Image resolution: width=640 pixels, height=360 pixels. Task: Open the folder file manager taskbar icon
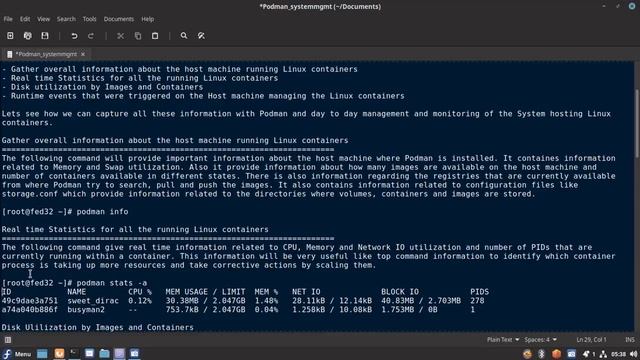(104, 353)
